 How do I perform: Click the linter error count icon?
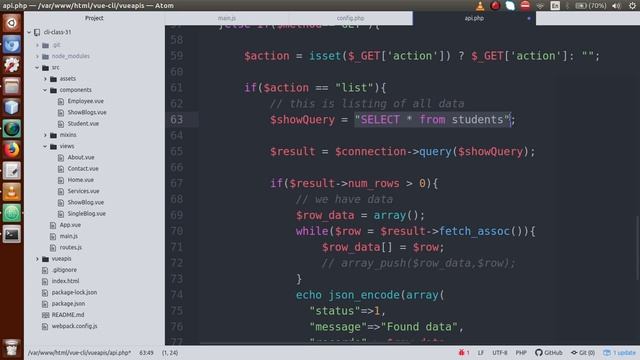click(x=464, y=353)
